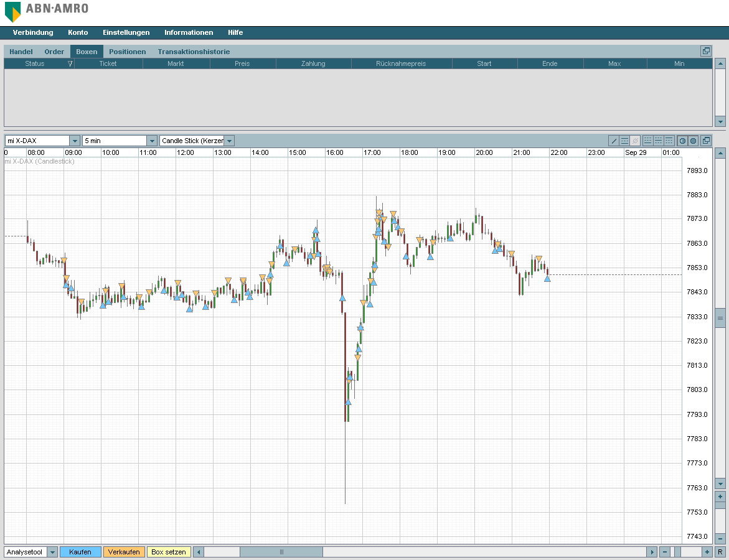Click the horizontal zoom slider handle

click(x=678, y=552)
